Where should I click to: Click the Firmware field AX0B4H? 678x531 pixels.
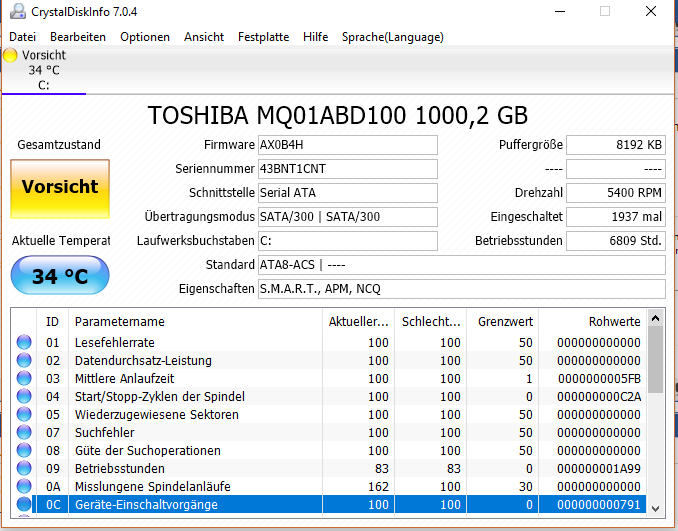click(348, 145)
